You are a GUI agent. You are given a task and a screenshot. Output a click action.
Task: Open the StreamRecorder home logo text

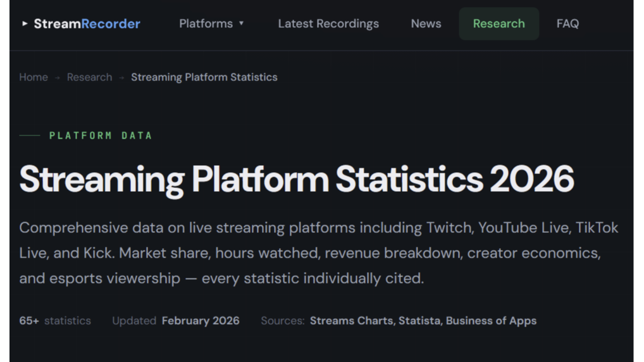87,24
